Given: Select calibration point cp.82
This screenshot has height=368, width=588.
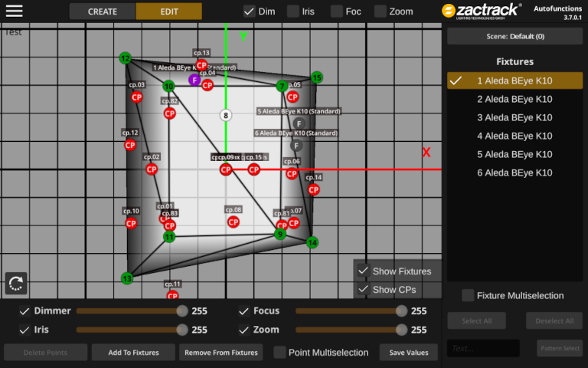Looking at the screenshot, I should 169,113.
